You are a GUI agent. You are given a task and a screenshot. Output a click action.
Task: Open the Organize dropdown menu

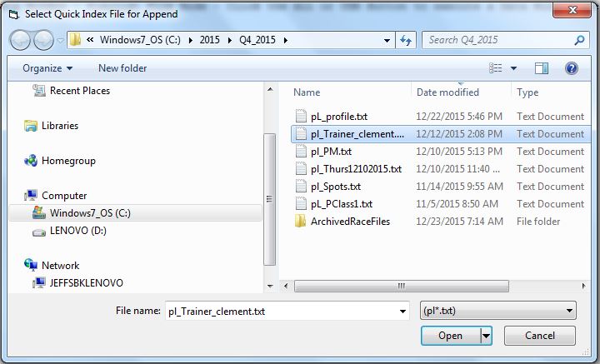[47, 68]
